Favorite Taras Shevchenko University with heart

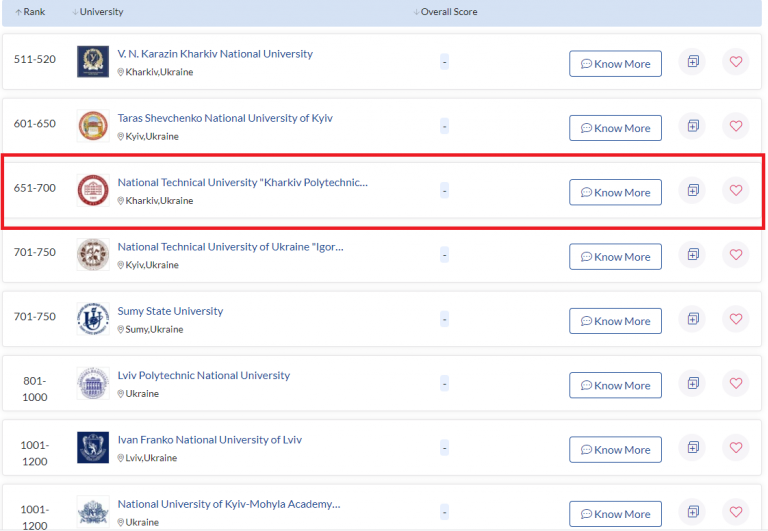coord(736,126)
